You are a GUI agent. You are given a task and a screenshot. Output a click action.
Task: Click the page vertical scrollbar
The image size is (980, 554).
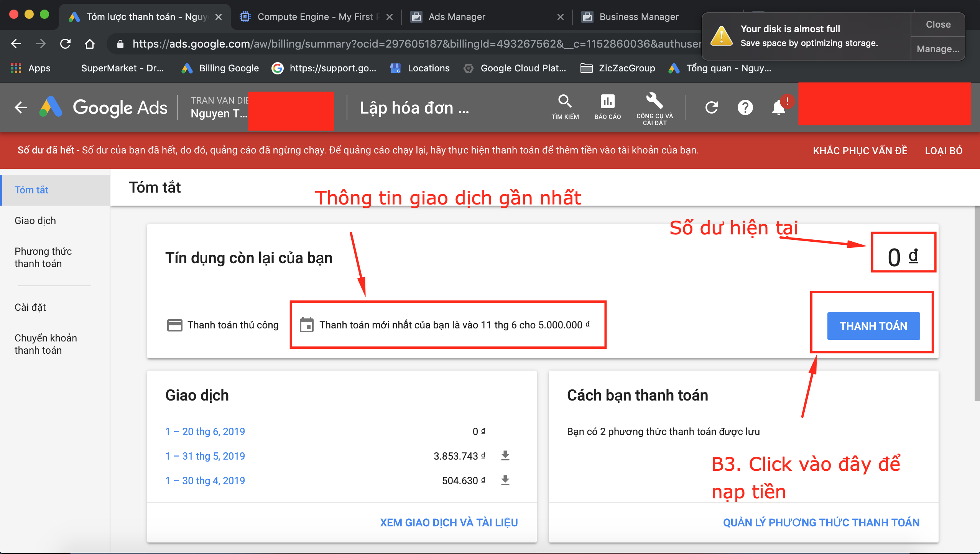[x=977, y=303]
